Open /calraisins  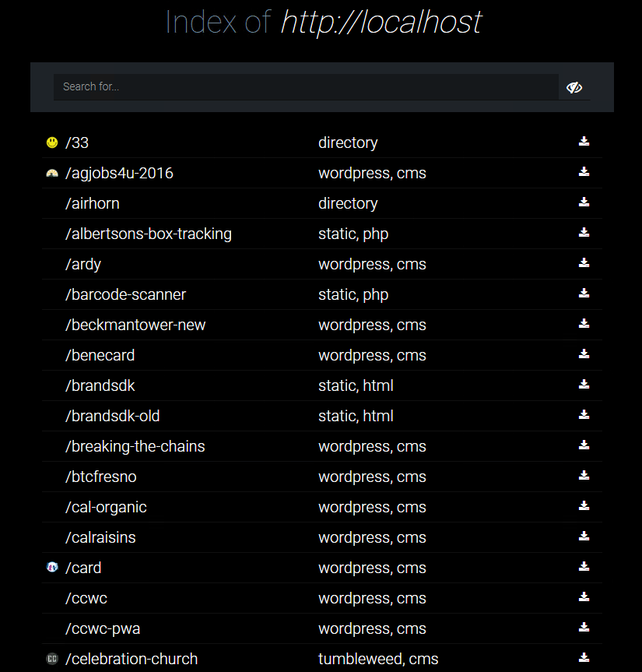100,537
